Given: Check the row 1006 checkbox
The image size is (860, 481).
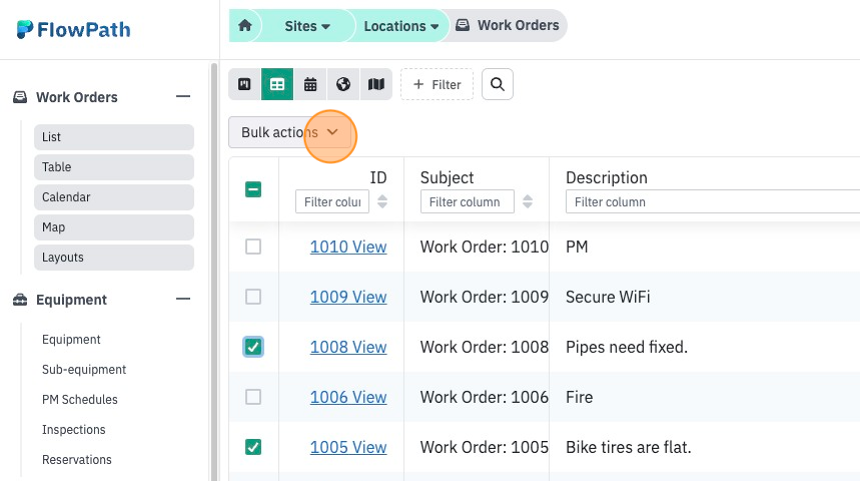Looking at the screenshot, I should tap(253, 397).
